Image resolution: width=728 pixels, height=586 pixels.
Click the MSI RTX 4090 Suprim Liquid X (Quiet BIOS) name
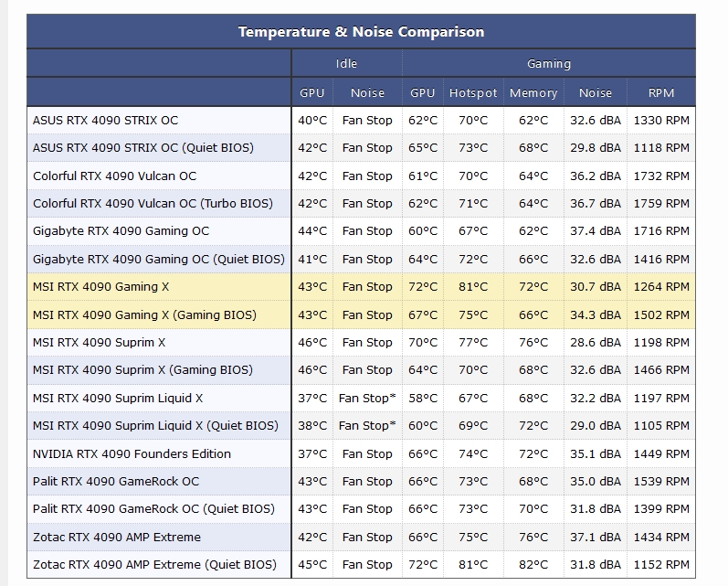click(x=155, y=425)
